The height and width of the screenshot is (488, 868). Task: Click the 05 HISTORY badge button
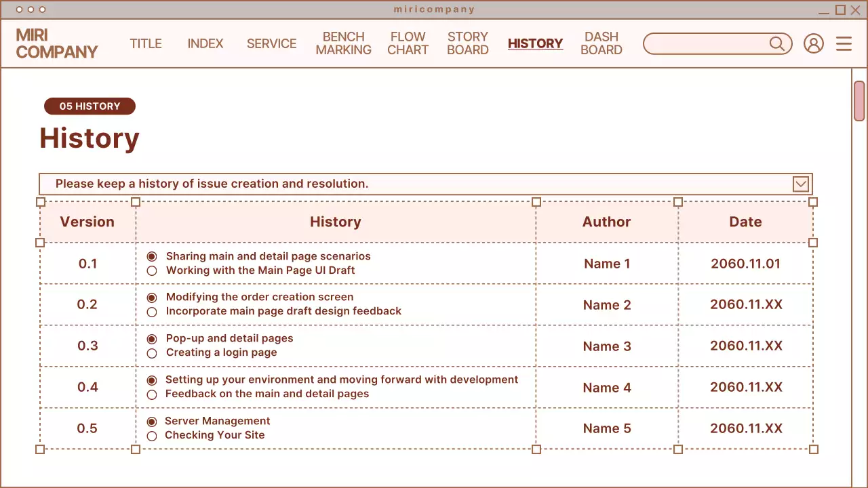coord(90,106)
